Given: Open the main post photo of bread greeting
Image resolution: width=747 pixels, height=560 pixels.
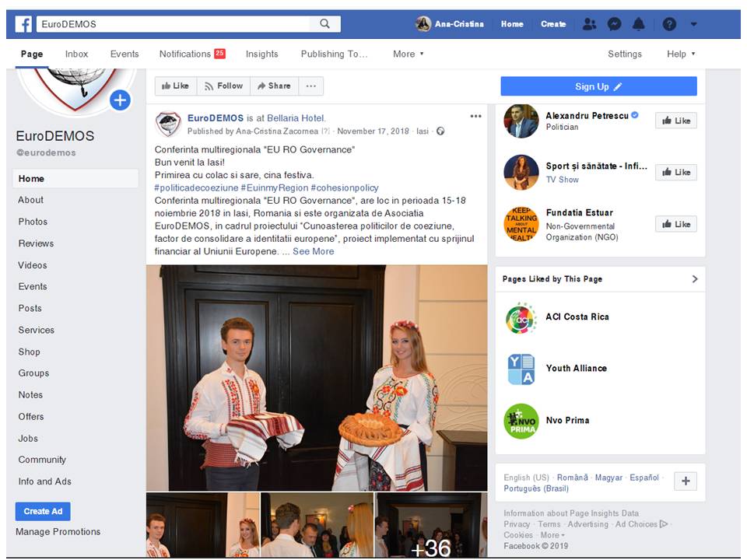Looking at the screenshot, I should pyautogui.click(x=317, y=378).
